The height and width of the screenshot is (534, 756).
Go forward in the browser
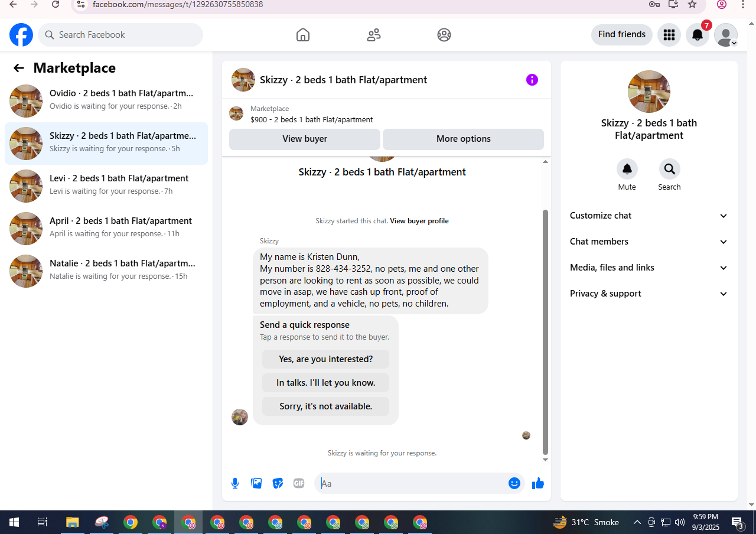point(34,4)
